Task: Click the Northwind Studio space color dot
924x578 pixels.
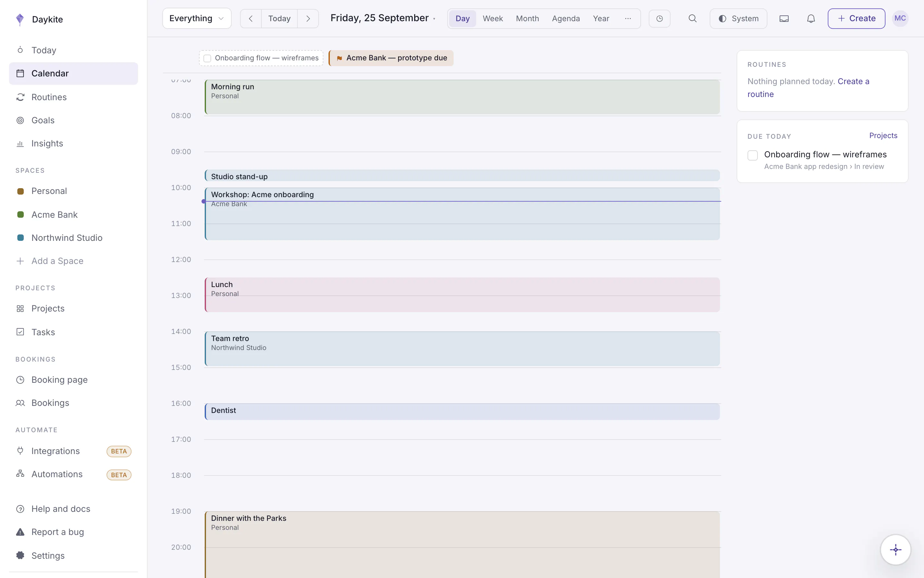Action: (21, 238)
